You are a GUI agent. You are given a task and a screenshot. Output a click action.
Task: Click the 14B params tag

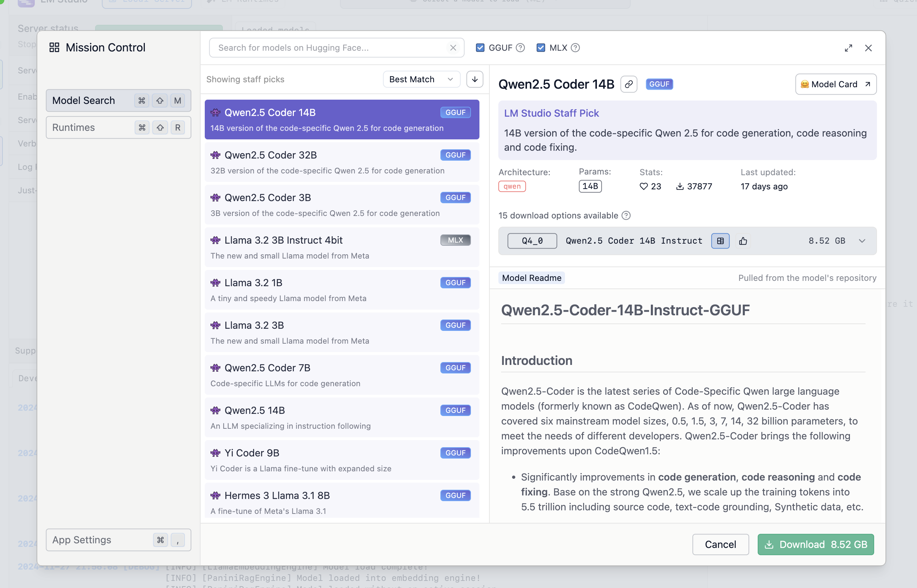tap(590, 186)
